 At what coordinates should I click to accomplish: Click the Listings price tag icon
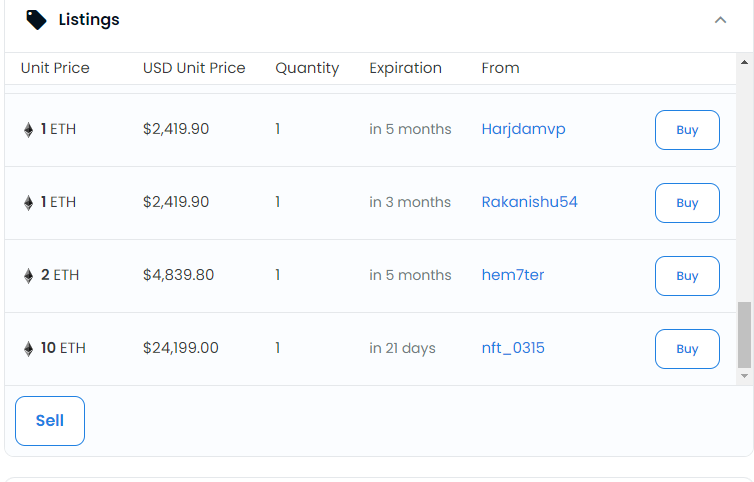[x=36, y=20]
